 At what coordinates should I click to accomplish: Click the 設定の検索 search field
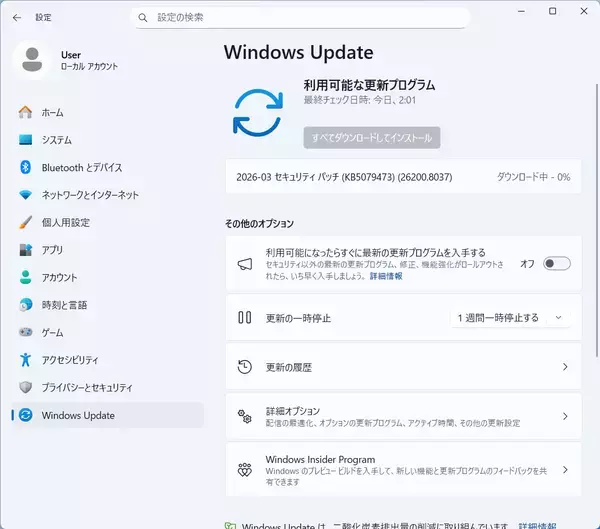(x=302, y=18)
